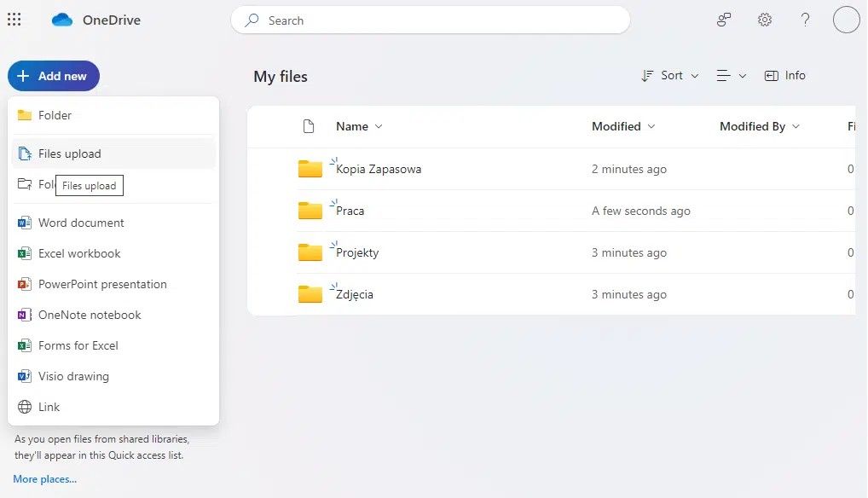868x498 pixels.
Task: Click the Add new button
Action: pos(53,76)
